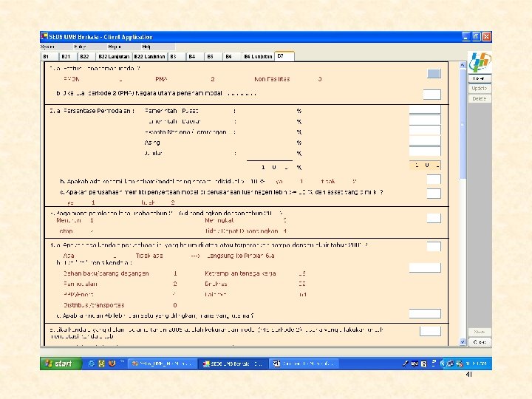
Task: Launch Internet Explorer from quick launch
Action: point(91,364)
